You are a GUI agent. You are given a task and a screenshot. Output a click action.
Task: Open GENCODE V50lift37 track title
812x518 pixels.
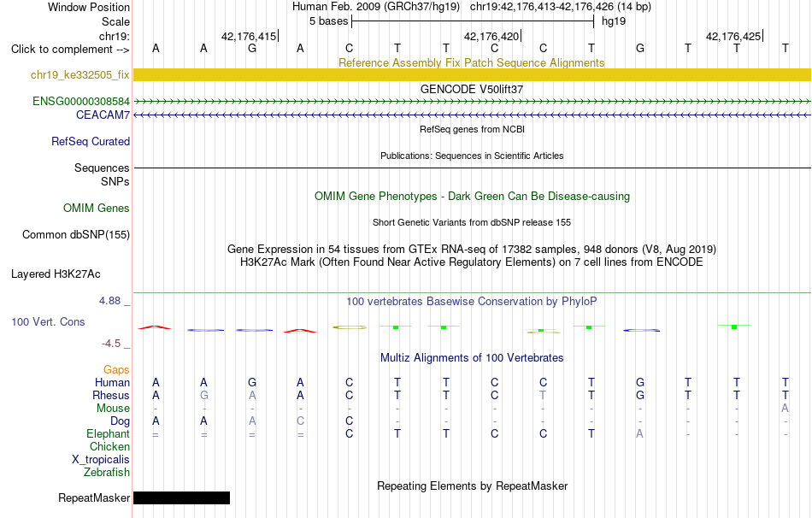471,89
